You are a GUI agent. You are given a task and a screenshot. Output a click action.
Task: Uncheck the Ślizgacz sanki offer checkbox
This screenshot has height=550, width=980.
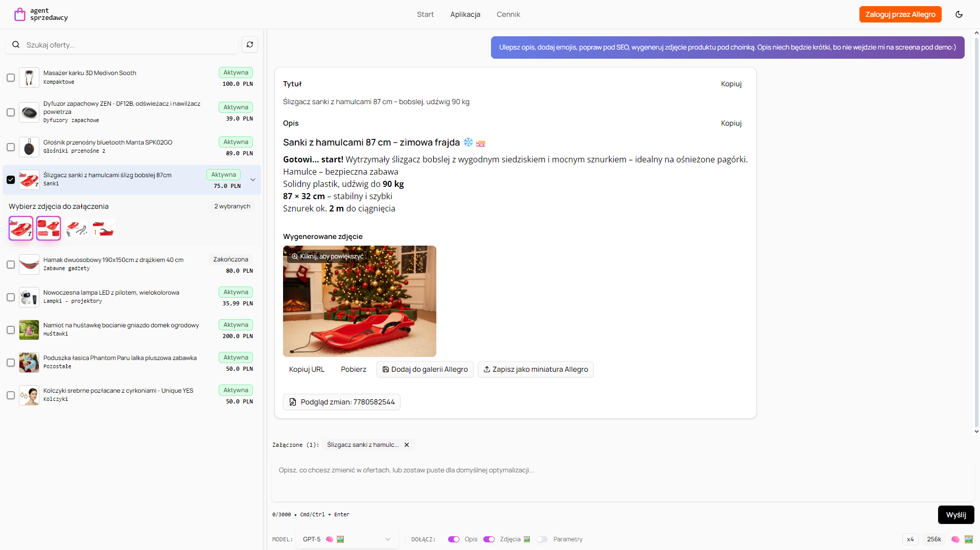coord(11,180)
